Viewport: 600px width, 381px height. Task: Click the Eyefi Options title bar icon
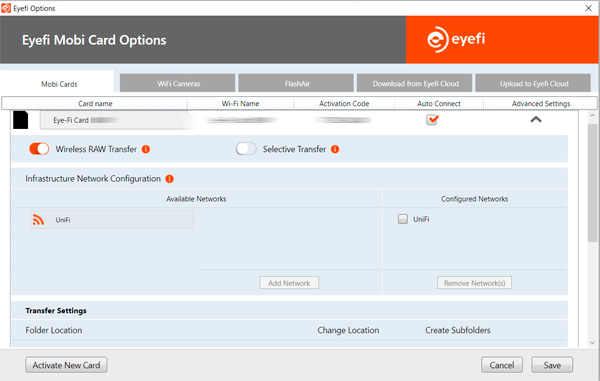click(x=6, y=8)
